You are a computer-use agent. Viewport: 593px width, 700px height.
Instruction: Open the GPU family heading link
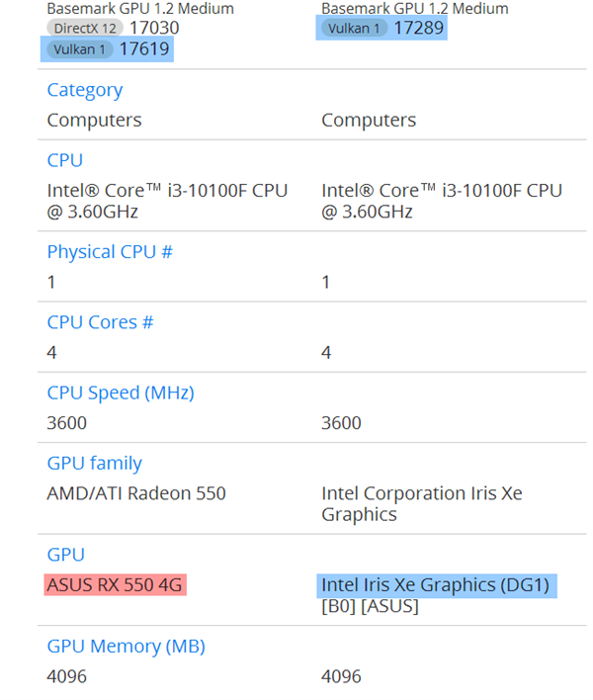click(95, 463)
